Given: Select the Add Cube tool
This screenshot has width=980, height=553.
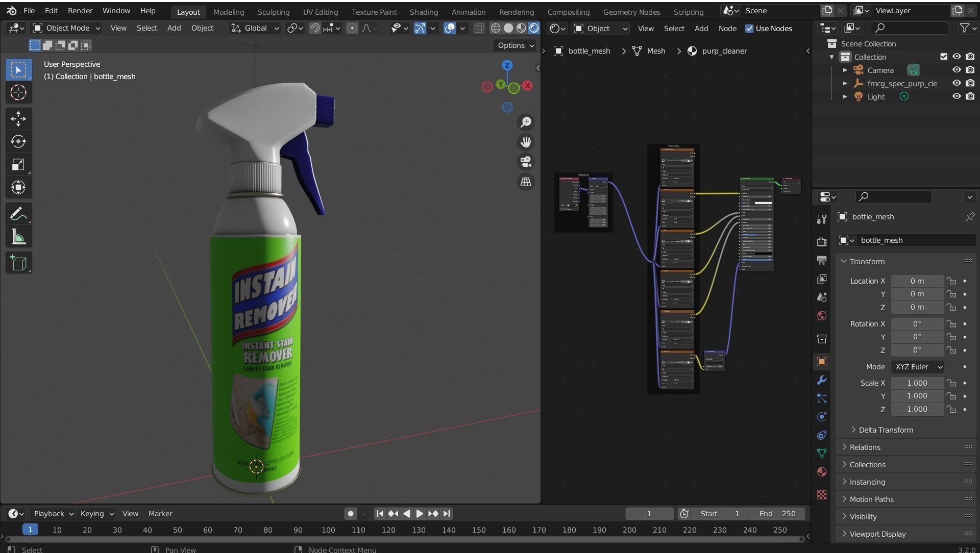Looking at the screenshot, I should point(18,263).
